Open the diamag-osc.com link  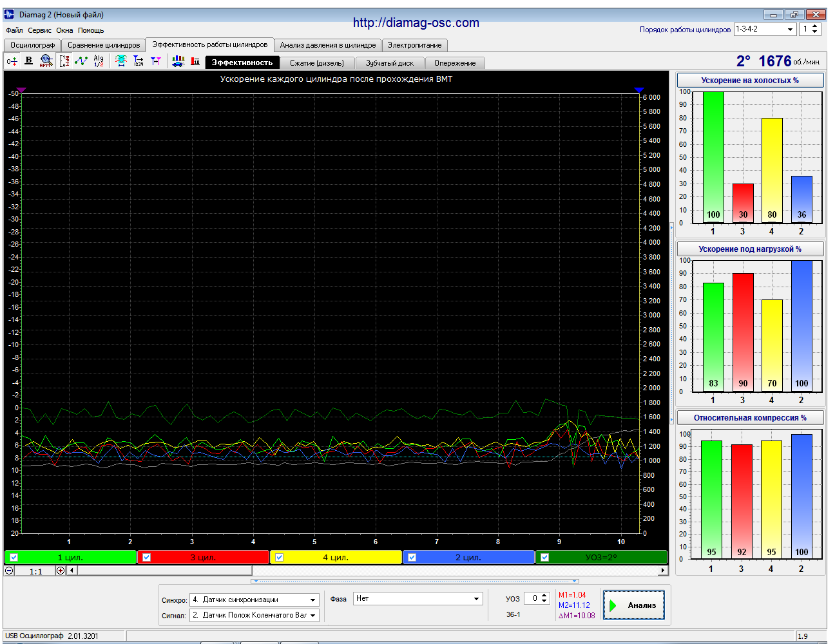coord(416,23)
